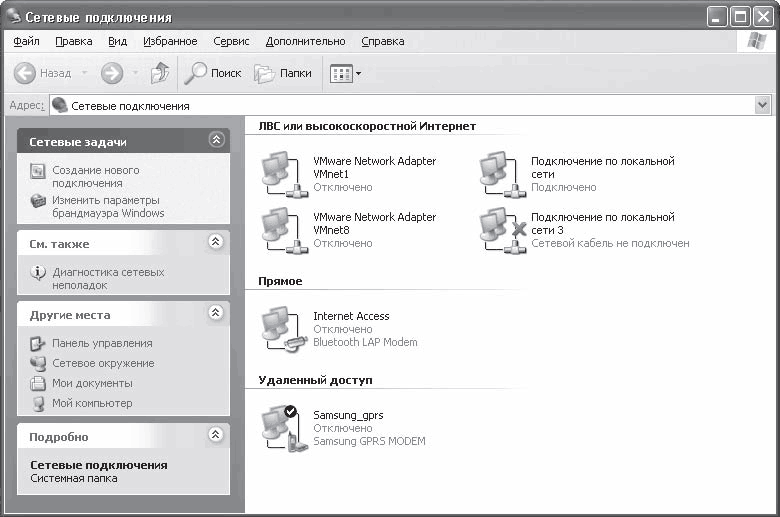Viewport: 780px width, 517px height.
Task: Open the Сервис menu
Action: point(231,41)
